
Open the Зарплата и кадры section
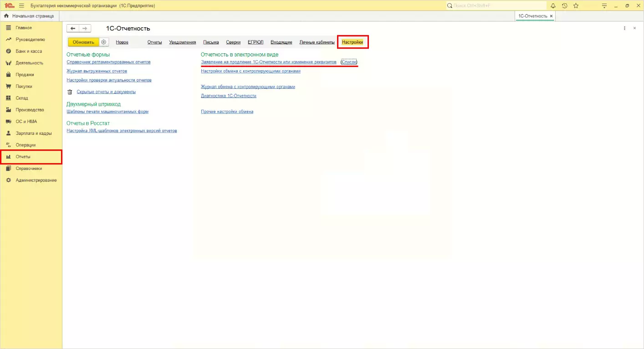coord(31,133)
